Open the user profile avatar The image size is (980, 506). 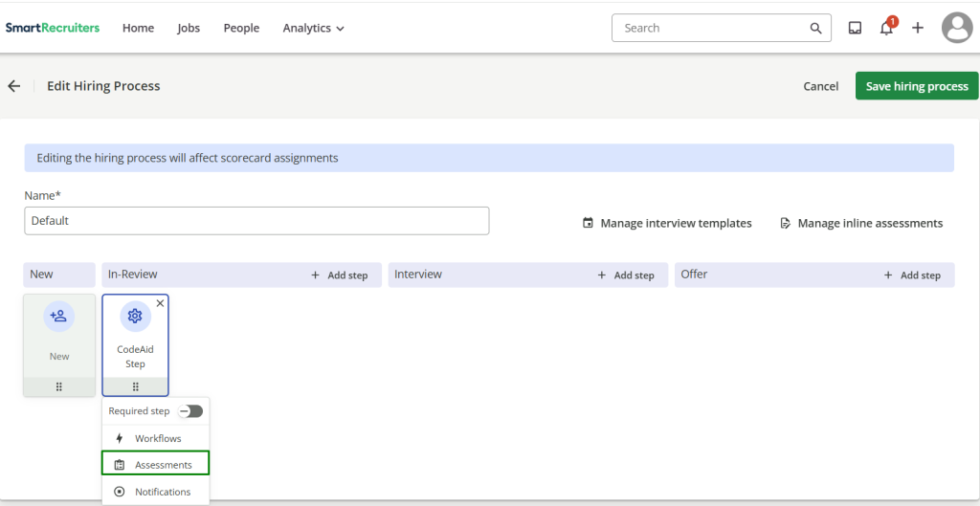pyautogui.click(x=956, y=29)
